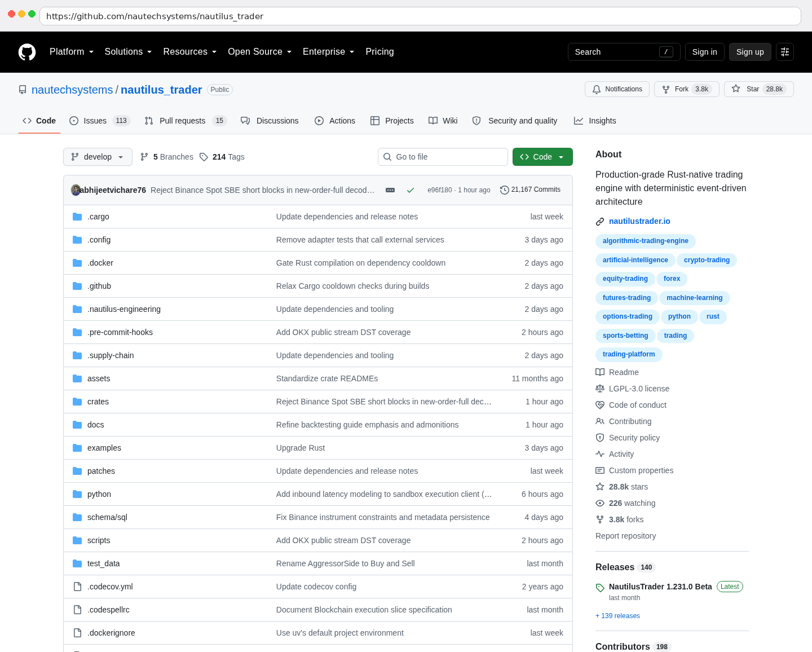
Task: Open the Readme link
Action: tap(617, 372)
